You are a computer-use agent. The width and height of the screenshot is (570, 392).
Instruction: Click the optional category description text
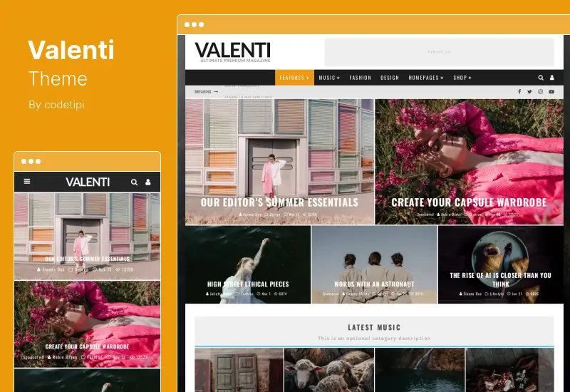[x=374, y=338]
